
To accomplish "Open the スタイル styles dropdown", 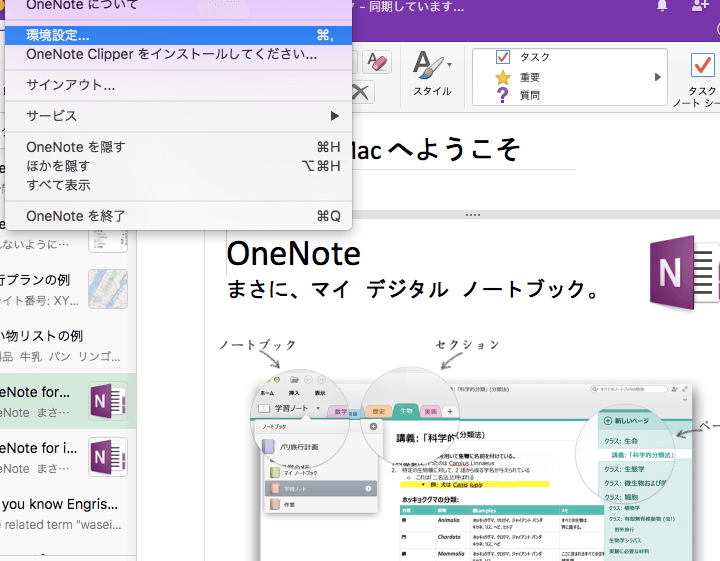I will point(432,74).
